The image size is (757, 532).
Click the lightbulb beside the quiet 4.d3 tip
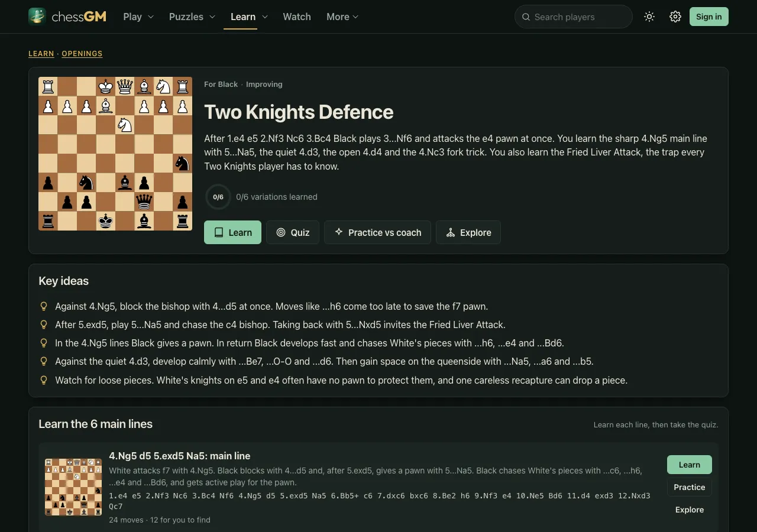[x=43, y=361]
